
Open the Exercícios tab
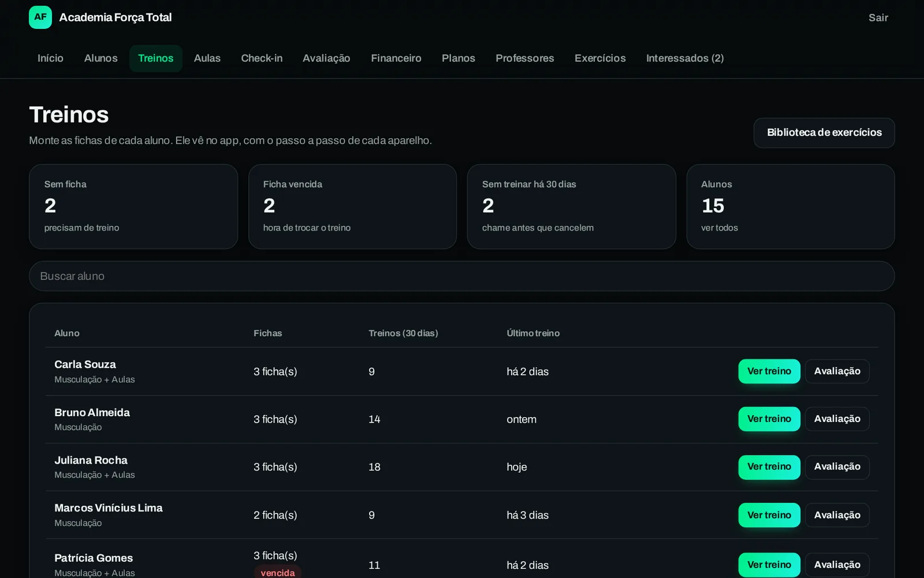600,58
